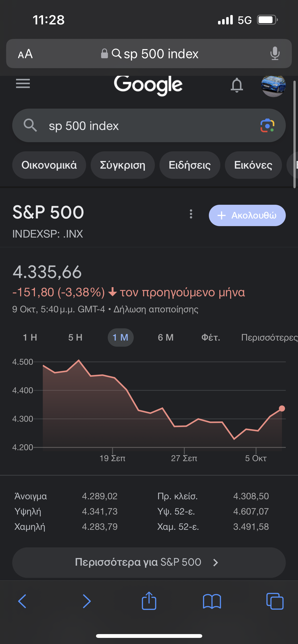Open the Google Lens camera search
298x644 pixels.
(267, 126)
